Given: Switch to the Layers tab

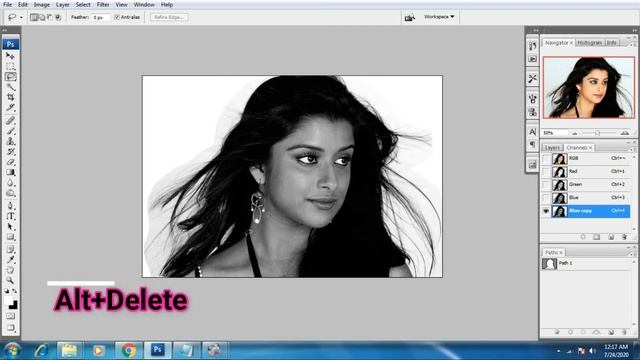Looking at the screenshot, I should [552, 147].
